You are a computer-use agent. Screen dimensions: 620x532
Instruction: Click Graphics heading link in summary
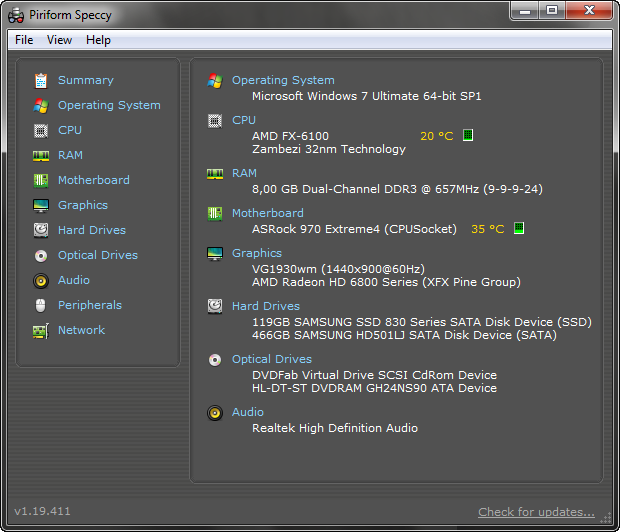tap(257, 254)
